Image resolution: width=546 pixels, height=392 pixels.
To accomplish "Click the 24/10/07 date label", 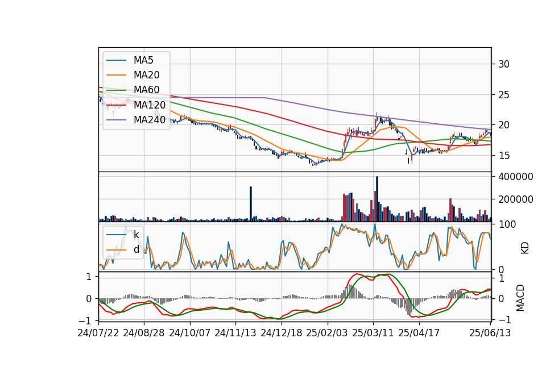I will point(190,333).
